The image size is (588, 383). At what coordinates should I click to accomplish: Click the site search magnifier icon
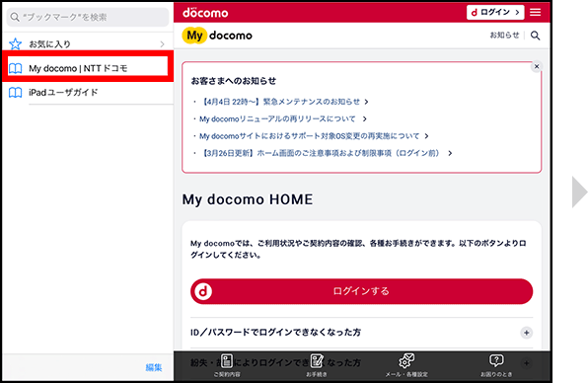(535, 36)
